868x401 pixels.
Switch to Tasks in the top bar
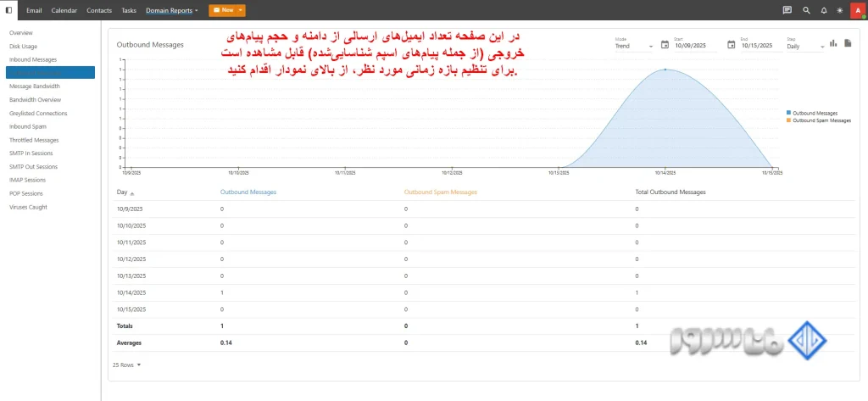(x=129, y=10)
